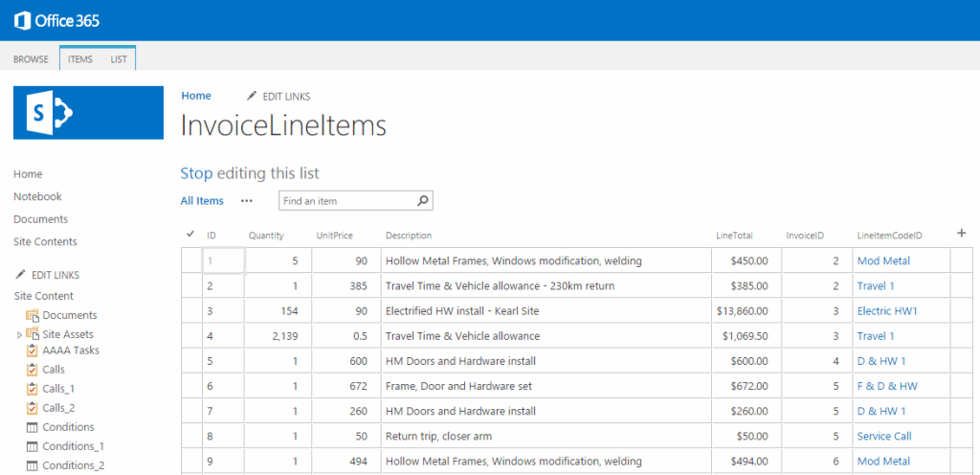Image resolution: width=980 pixels, height=475 pixels.
Task: Click the search magnifier in Find an item
Action: point(422,201)
